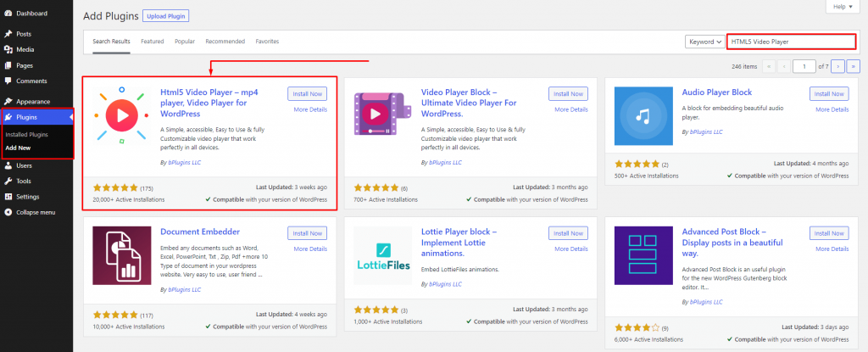Click the Pages icon in sidebar

click(x=8, y=65)
